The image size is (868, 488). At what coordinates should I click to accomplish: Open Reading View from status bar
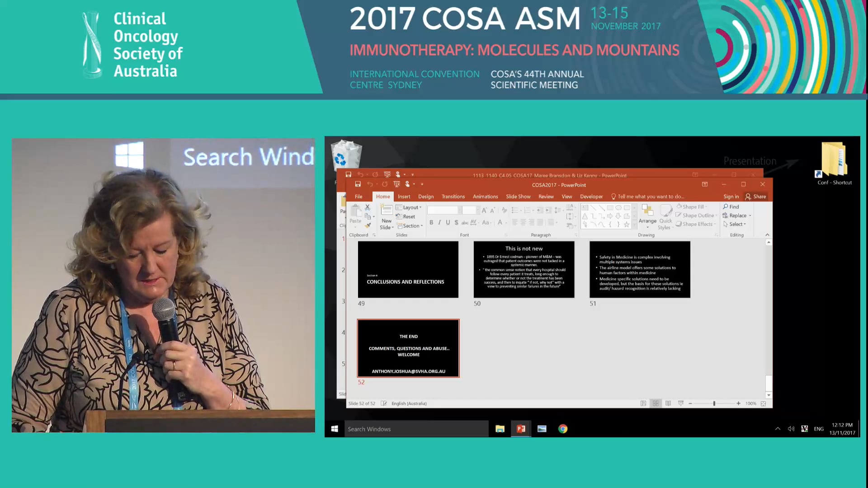668,404
